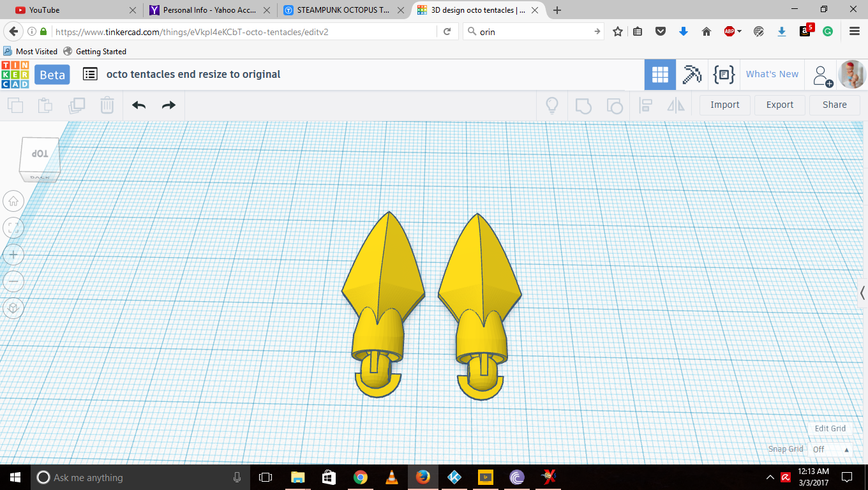Click the Copy tool icon
868x490 pixels.
coord(15,105)
